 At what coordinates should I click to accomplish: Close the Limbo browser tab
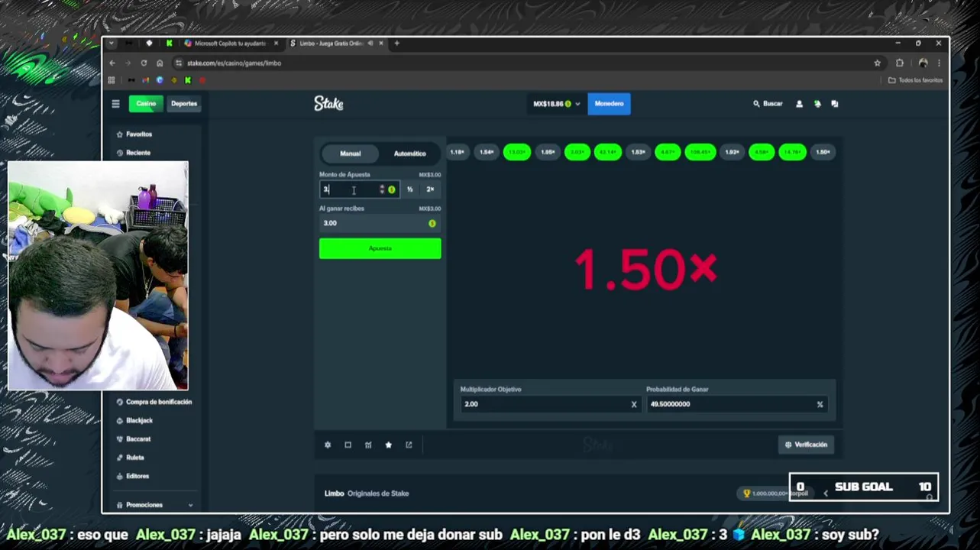(381, 44)
